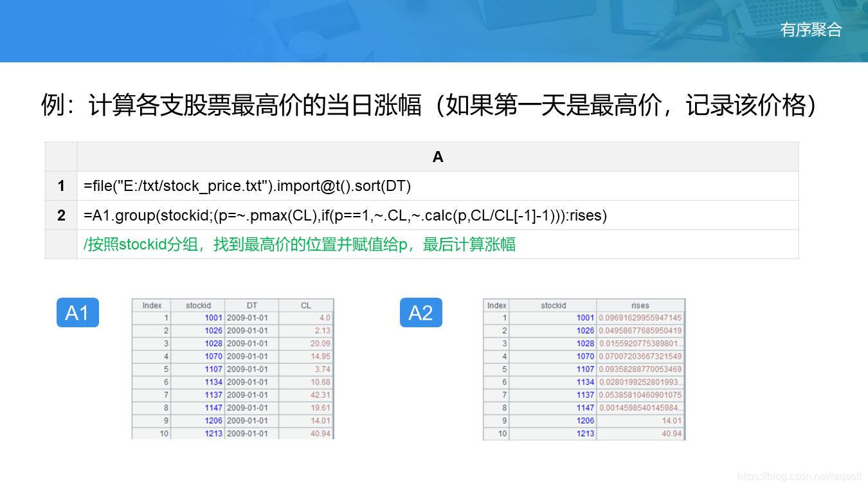Click the CL column header
Viewport: 868px width, 488px height.
point(306,305)
